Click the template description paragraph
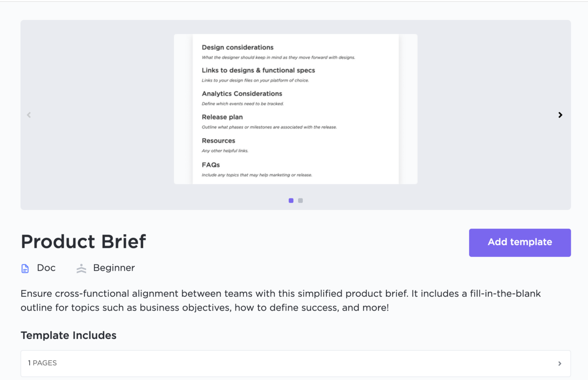 pos(280,300)
